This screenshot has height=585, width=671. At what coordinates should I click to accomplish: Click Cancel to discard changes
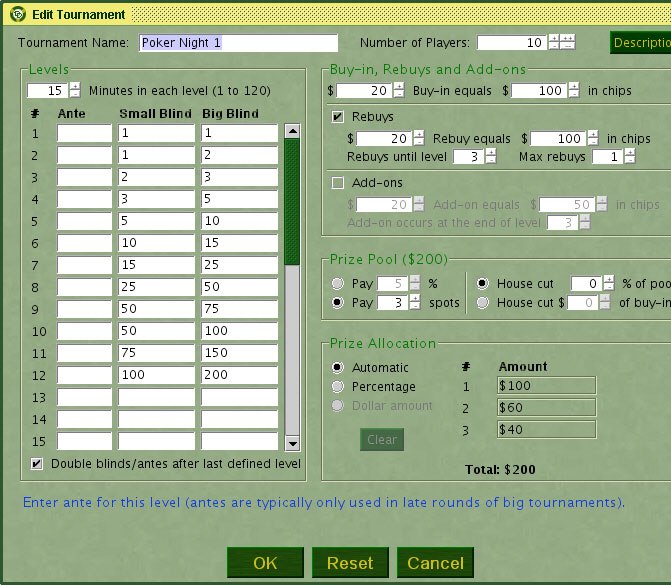[435, 563]
